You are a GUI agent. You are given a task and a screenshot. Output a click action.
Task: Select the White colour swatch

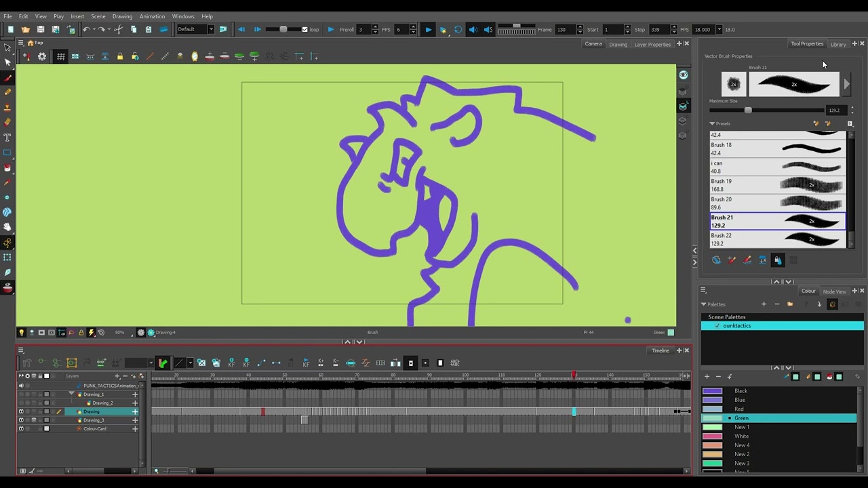(x=712, y=436)
